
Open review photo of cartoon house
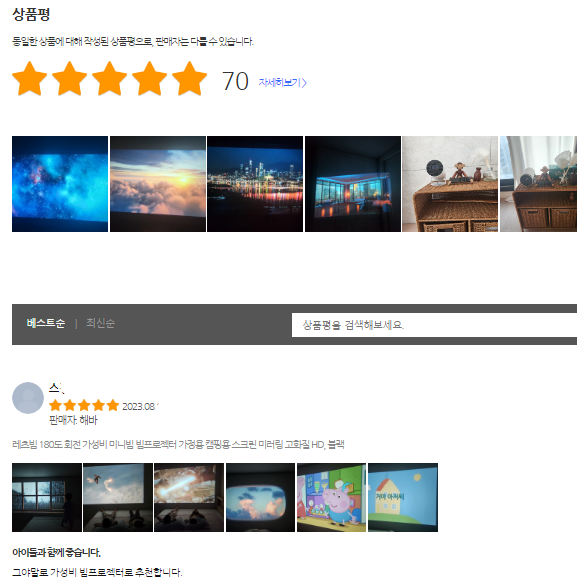point(403,497)
